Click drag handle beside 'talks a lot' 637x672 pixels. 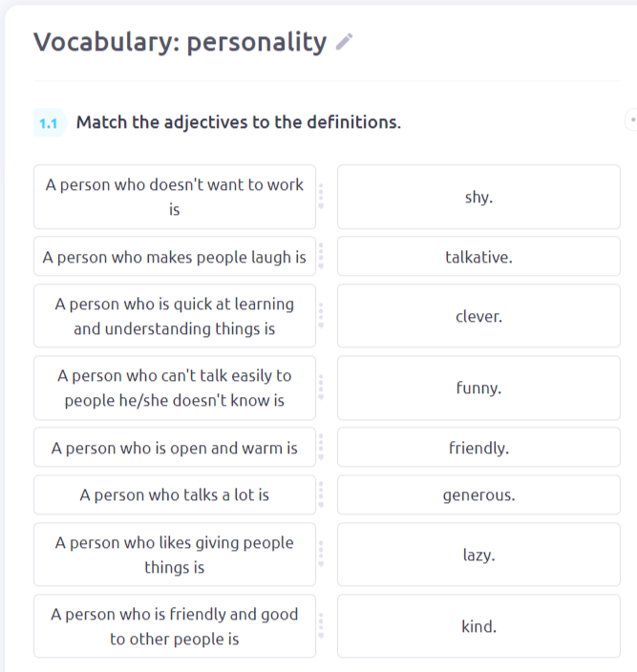tap(321, 494)
